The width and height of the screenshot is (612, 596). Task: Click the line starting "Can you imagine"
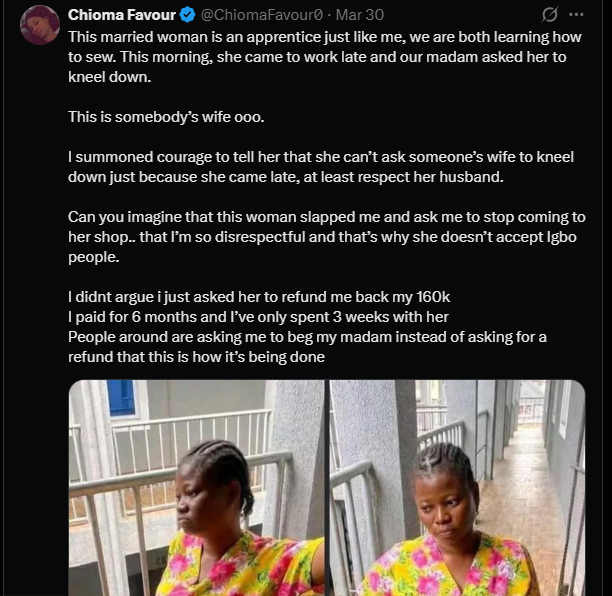pos(327,217)
